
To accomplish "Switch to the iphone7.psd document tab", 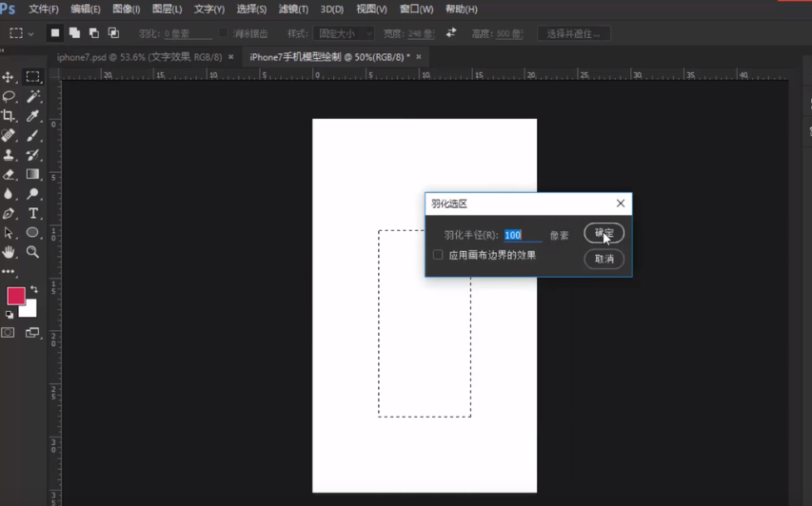I will point(139,57).
